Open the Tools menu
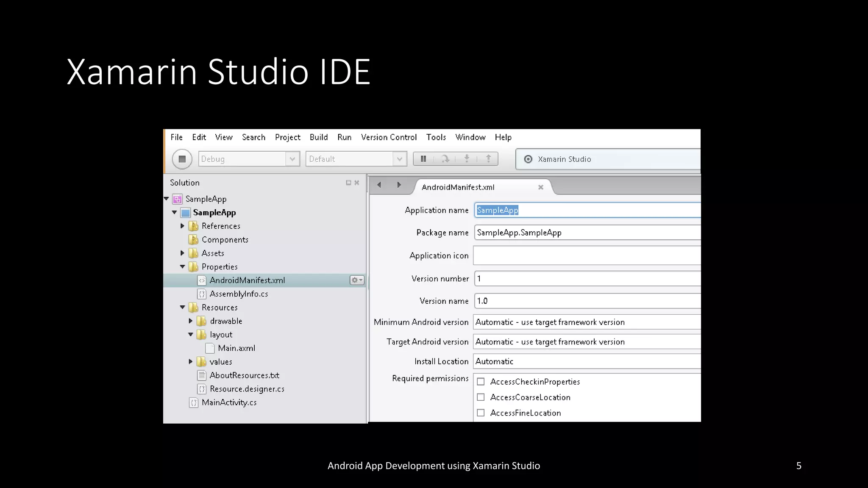 click(436, 137)
